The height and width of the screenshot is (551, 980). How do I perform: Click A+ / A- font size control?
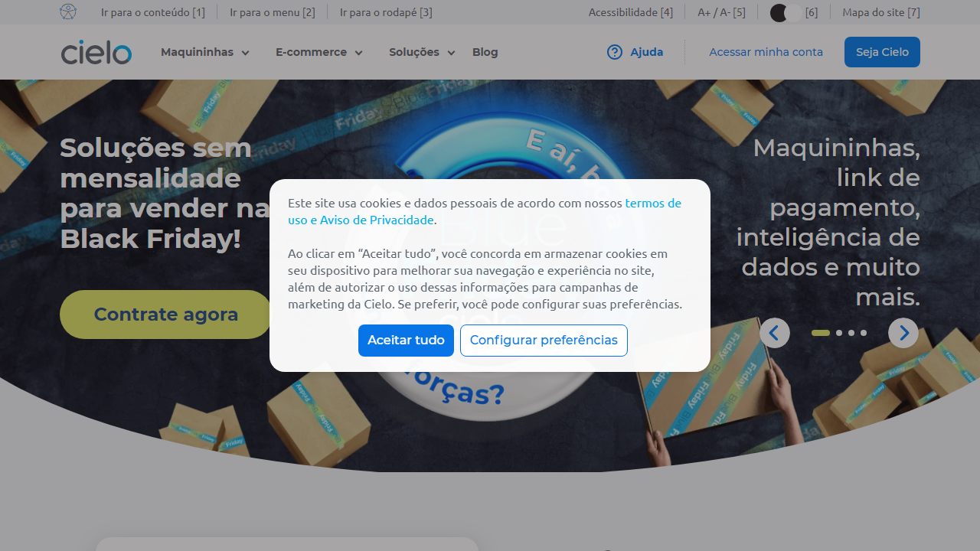pyautogui.click(x=720, y=12)
